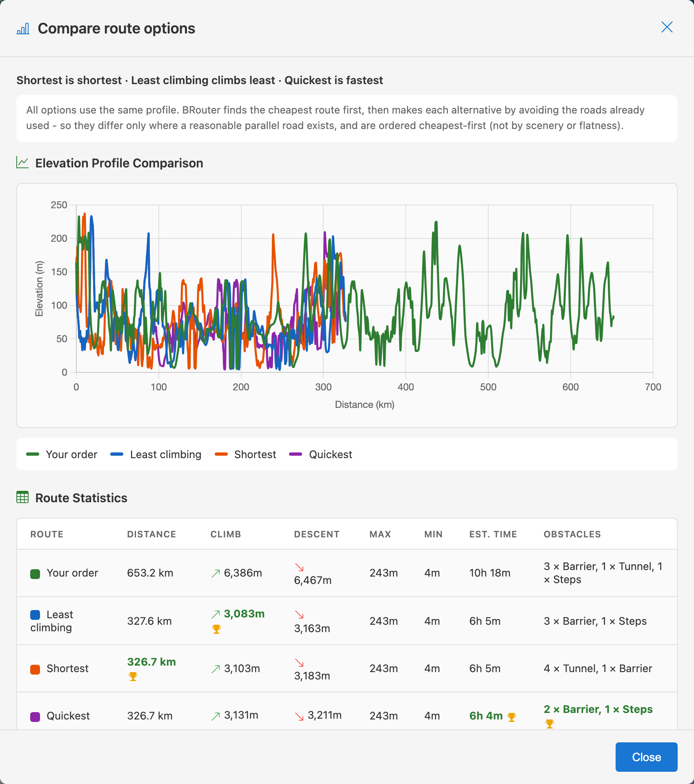694x784 pixels.
Task: Click the 4 × Tunnel, 1 × Barrier obstacles cell
Action: pos(598,668)
